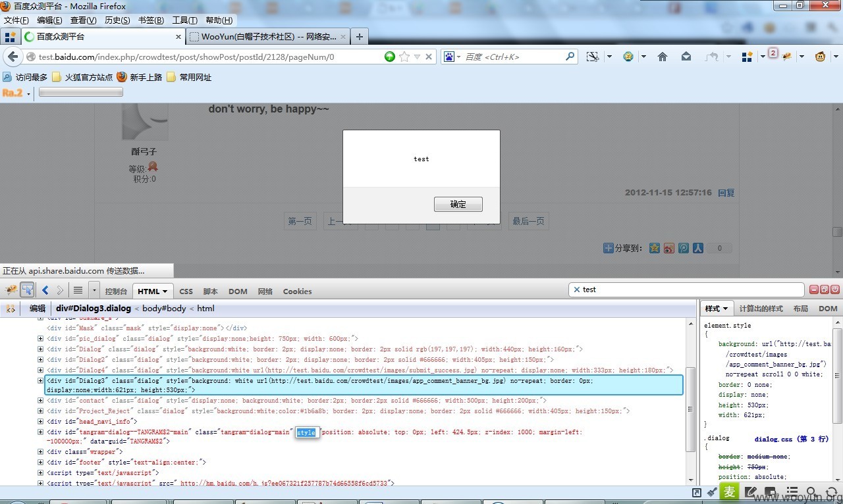Click the monkey face toolbar icon
This screenshot has height=504, width=843.
821,57
